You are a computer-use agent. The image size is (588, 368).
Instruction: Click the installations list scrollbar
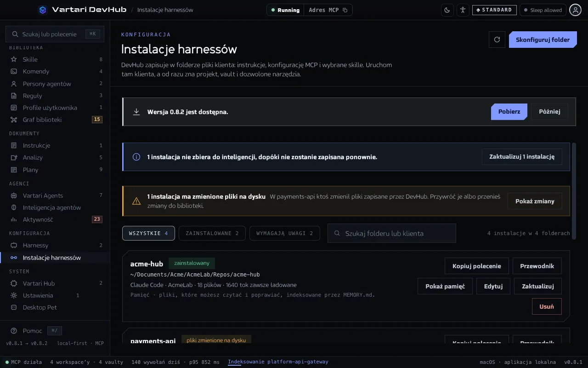pyautogui.click(x=573, y=190)
